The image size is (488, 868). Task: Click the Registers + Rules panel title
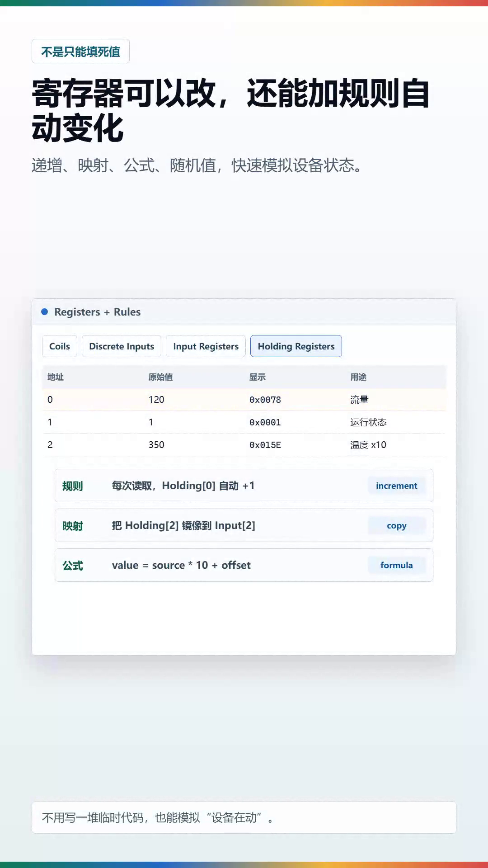pos(97,312)
